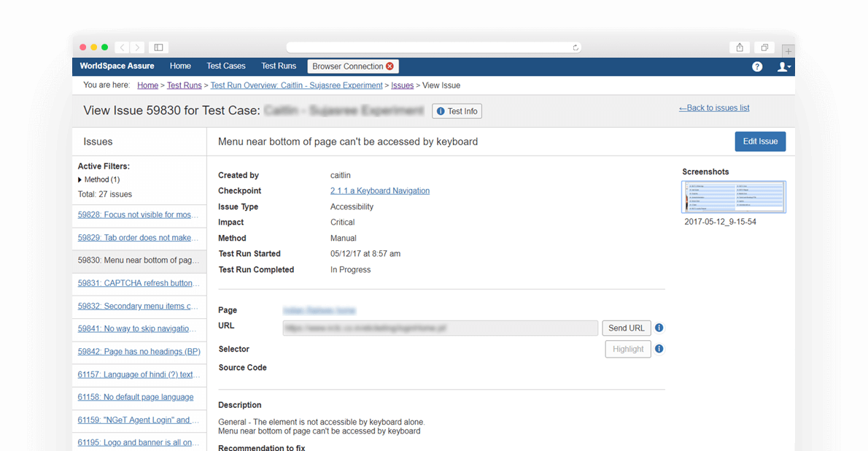The width and height of the screenshot is (868, 451).
Task: Click screenshot caption 2017-05-12_9-15-54
Action: (720, 222)
